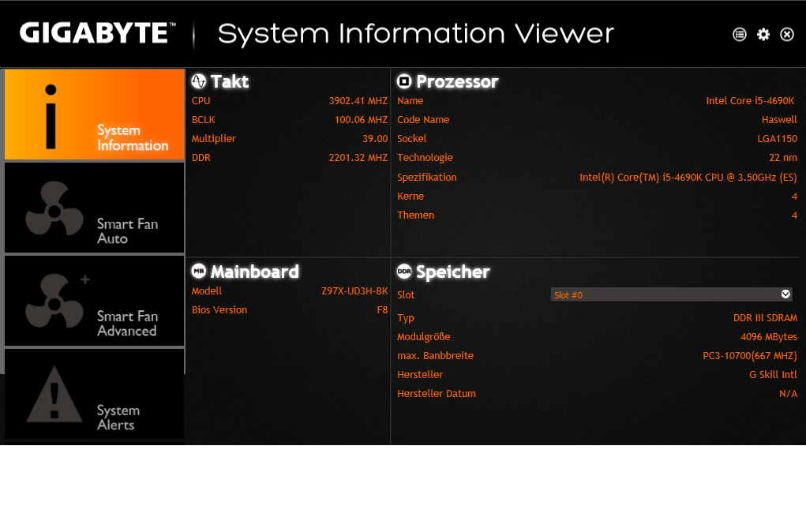Click Multiplier value 39.00

tap(375, 139)
